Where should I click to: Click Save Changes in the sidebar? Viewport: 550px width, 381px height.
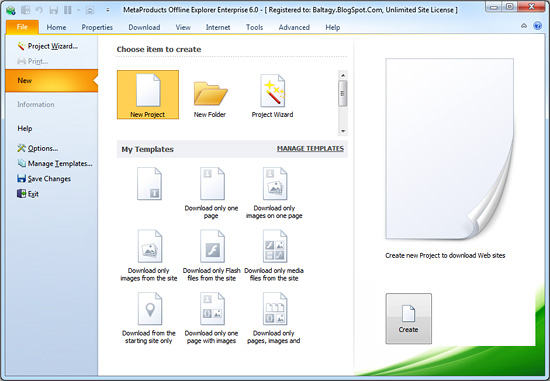tap(44, 179)
